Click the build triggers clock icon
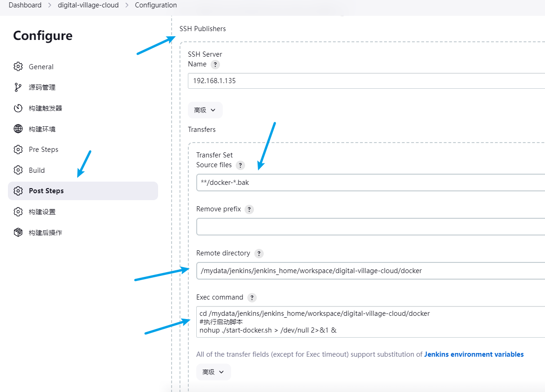 point(18,108)
